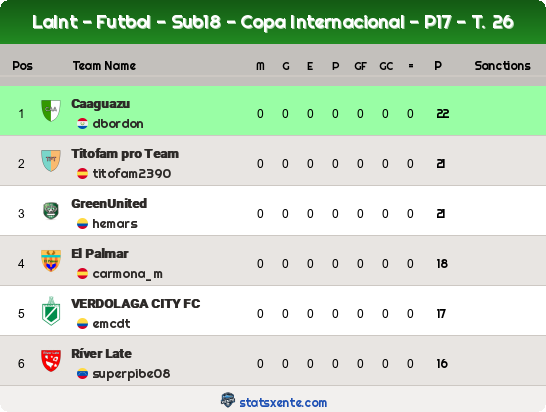Viewport: 546px width, 412px height.
Task: Open manager emcdt profile
Action: pos(111,324)
